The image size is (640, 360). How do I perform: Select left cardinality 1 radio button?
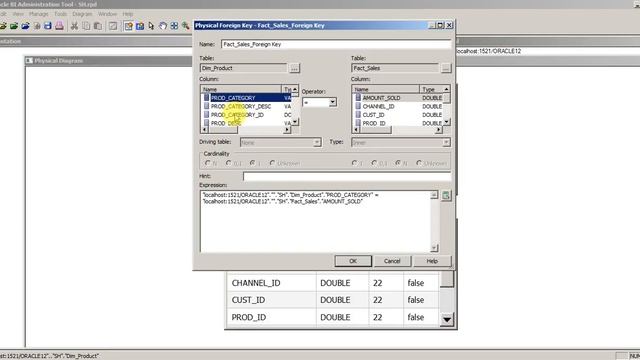pyautogui.click(x=253, y=163)
